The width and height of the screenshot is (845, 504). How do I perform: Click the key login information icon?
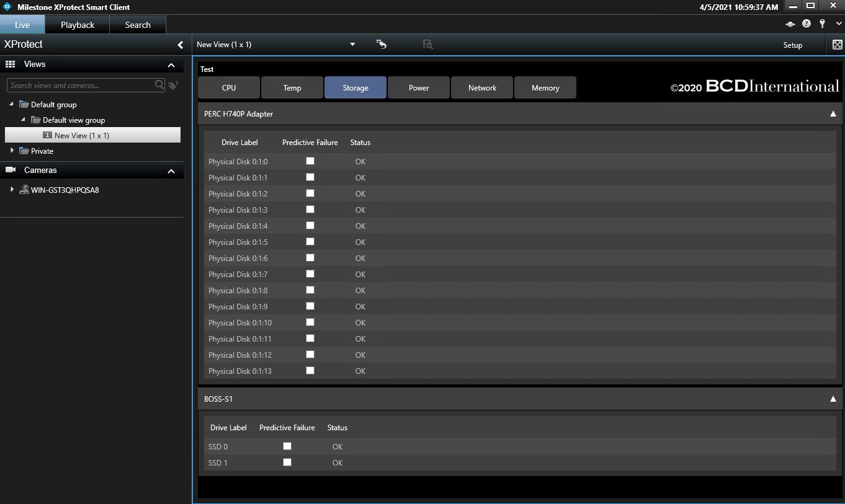pos(822,24)
